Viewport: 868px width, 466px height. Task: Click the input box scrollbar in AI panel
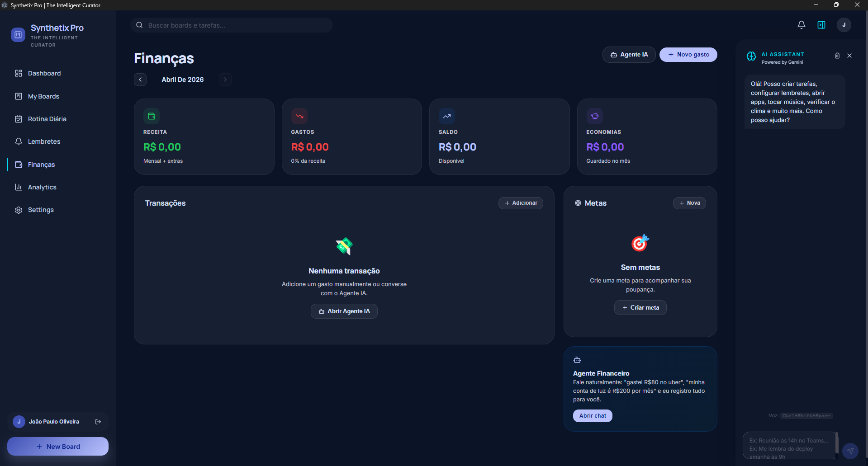click(x=837, y=443)
